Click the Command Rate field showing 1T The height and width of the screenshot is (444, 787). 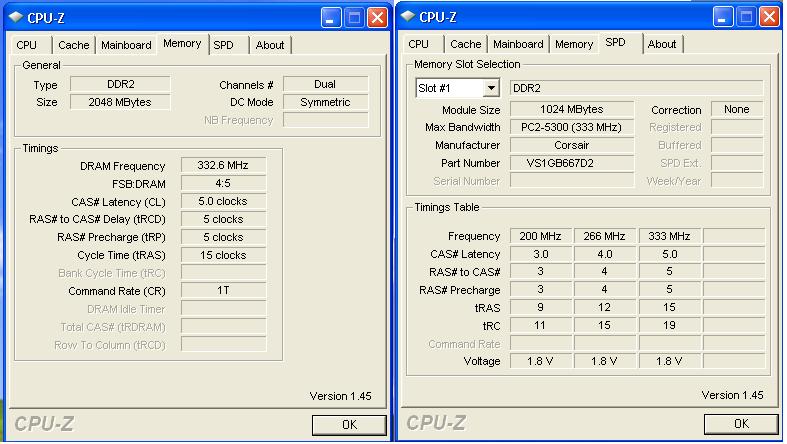[x=224, y=291]
